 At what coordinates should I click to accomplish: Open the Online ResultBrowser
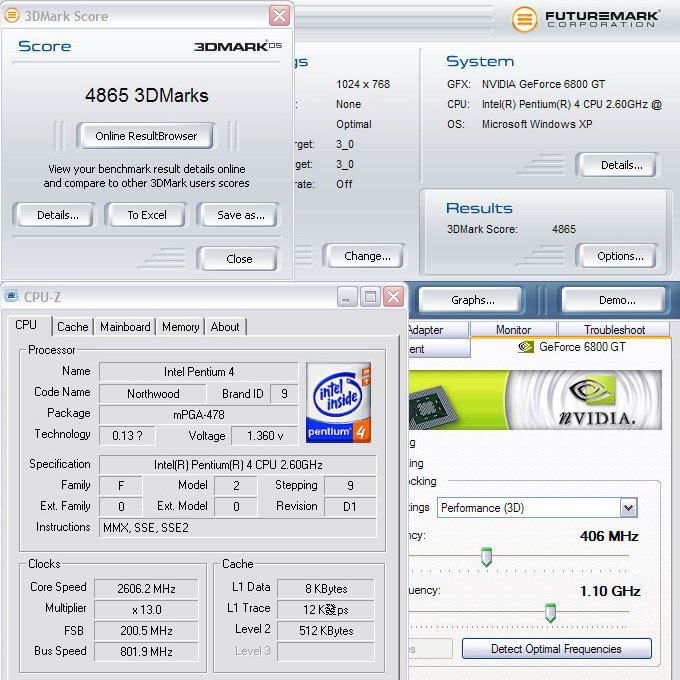[x=146, y=136]
